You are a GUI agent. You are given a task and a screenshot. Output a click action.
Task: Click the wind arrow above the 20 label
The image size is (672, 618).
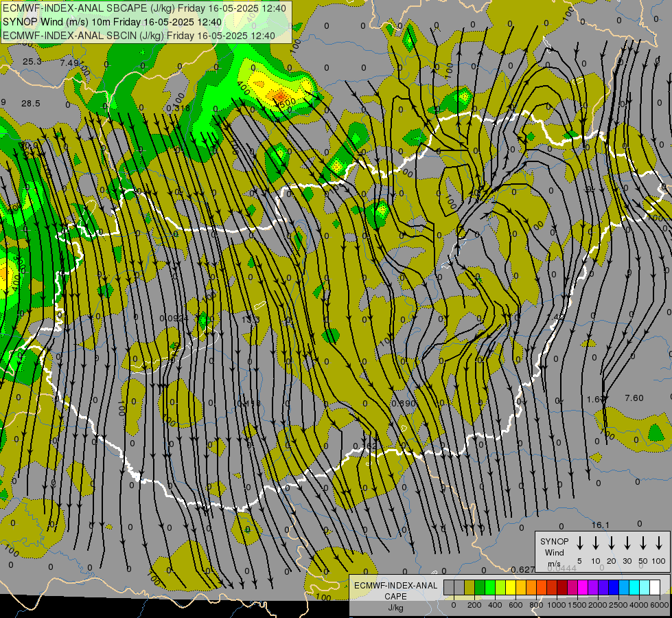tap(612, 543)
